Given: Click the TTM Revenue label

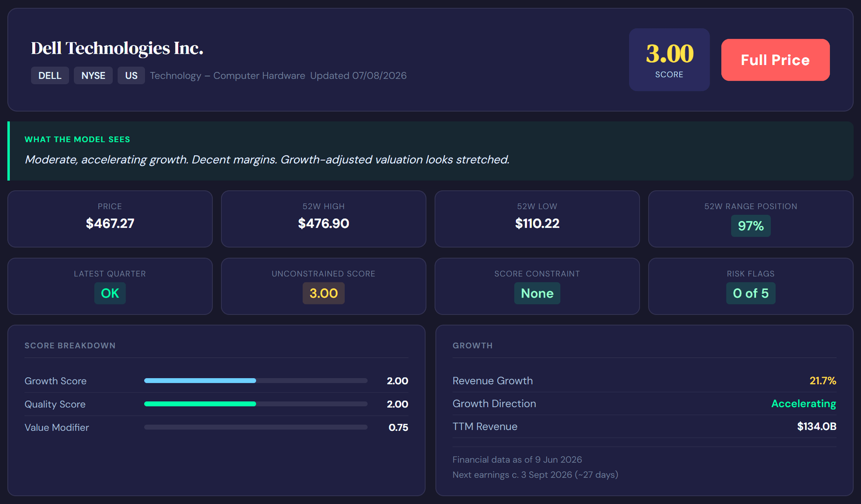Looking at the screenshot, I should (485, 427).
